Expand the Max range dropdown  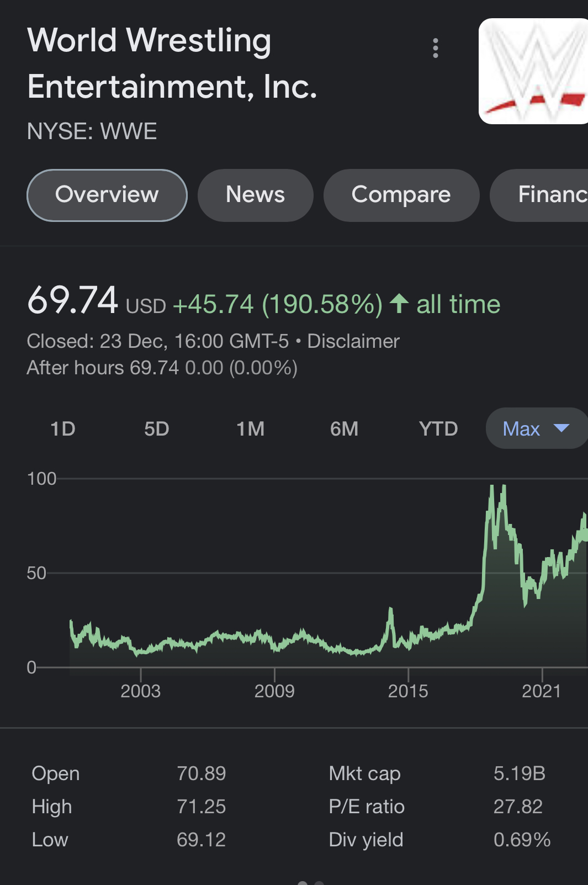(537, 428)
